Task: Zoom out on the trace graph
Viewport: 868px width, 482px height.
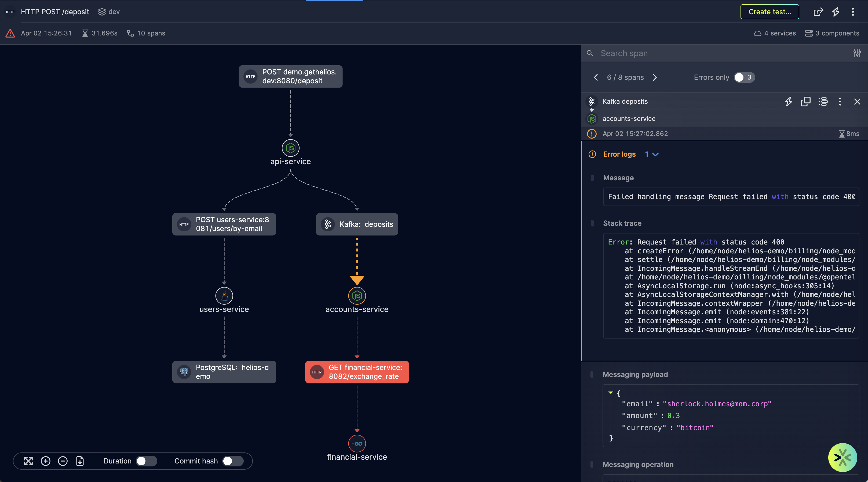Action: pyautogui.click(x=63, y=461)
